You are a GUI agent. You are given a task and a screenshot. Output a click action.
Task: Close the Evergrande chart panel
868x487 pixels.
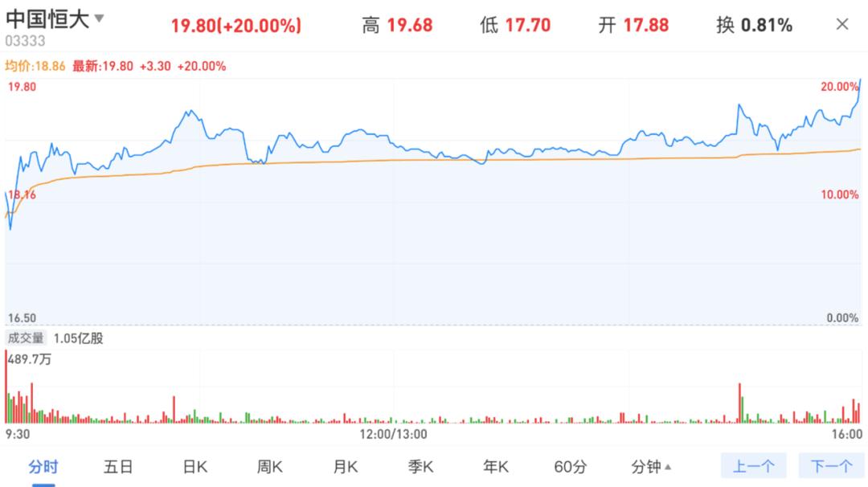tap(843, 25)
